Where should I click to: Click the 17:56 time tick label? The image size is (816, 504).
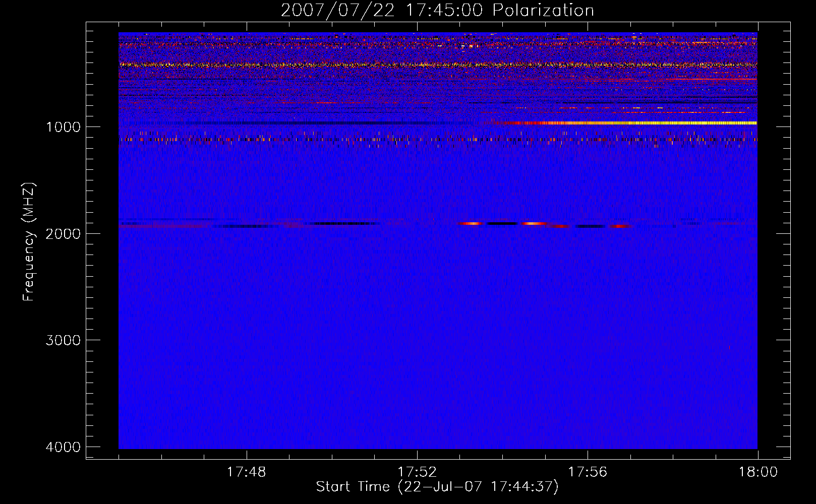(x=588, y=472)
